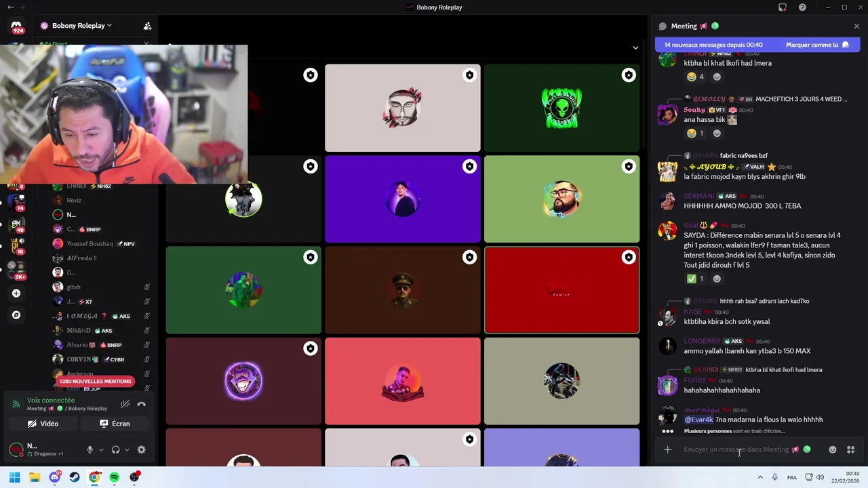
Task: Click the badge icon on the purple tile
Action: (469, 166)
